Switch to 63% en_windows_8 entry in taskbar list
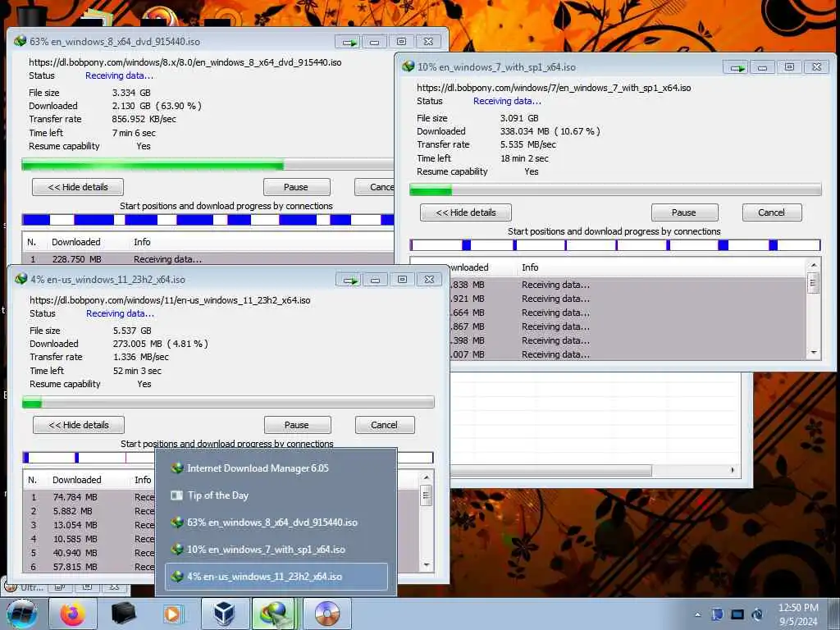 point(276,523)
